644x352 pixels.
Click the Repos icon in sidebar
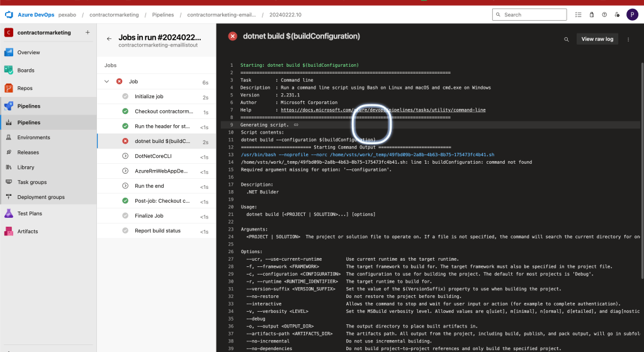[x=9, y=88]
